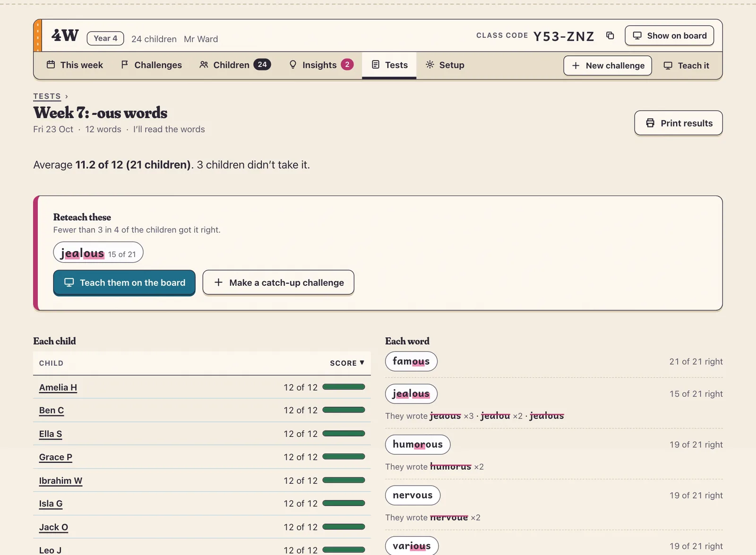Click the Show on board button

click(669, 36)
